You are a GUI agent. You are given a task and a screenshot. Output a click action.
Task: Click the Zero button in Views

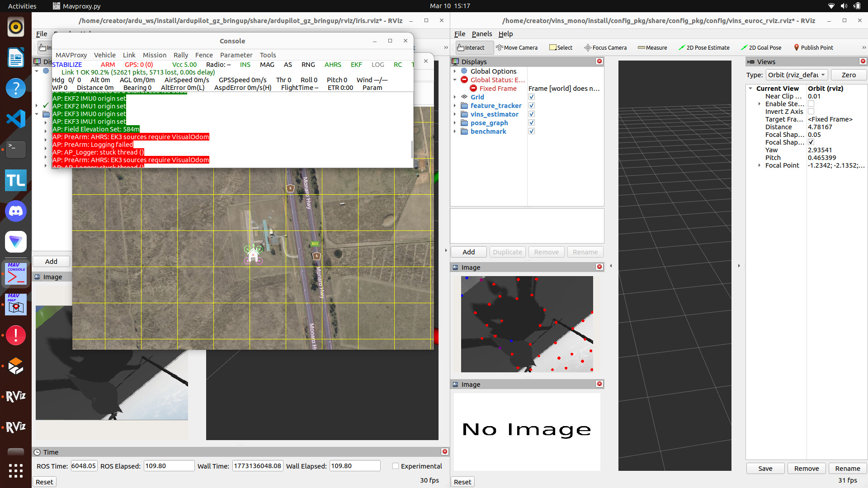tap(848, 75)
